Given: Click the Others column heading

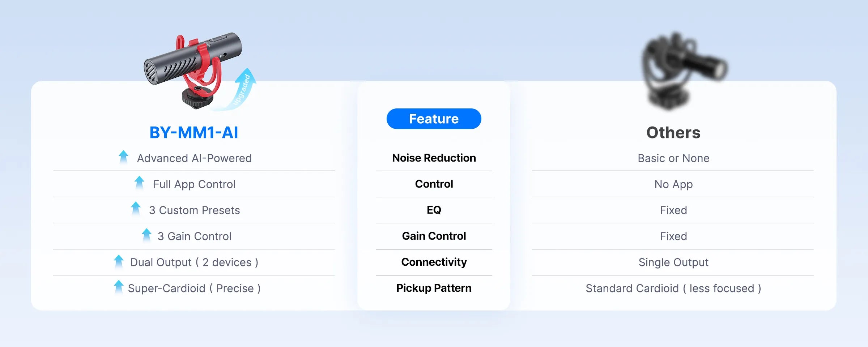Looking at the screenshot, I should click(x=673, y=133).
